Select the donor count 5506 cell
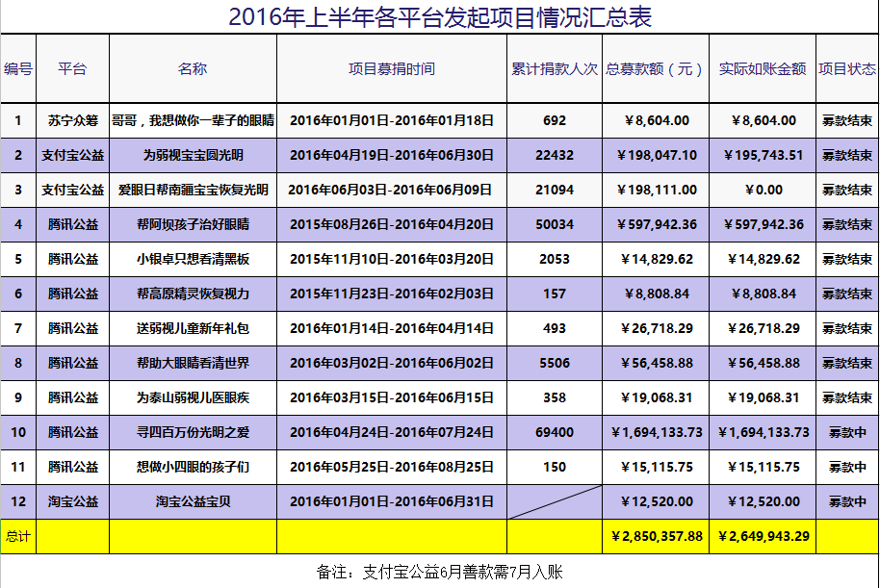This screenshot has height=588, width=880. tap(555, 363)
